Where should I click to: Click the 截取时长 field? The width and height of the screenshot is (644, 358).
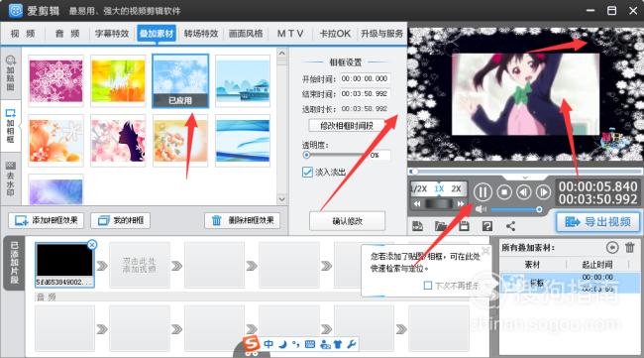[365, 109]
